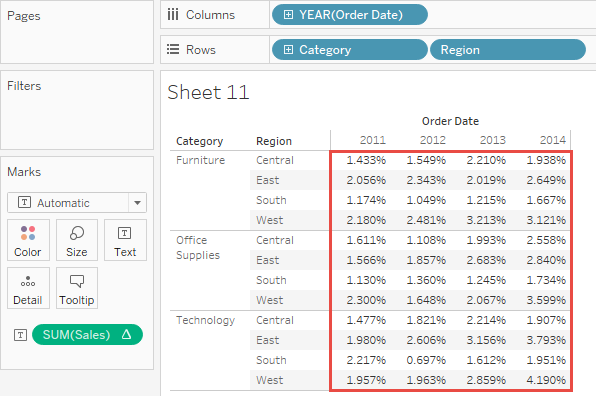The width and height of the screenshot is (596, 396).
Task: Expand the YEAR(Order Date) pill plus icon
Action: coord(288,15)
